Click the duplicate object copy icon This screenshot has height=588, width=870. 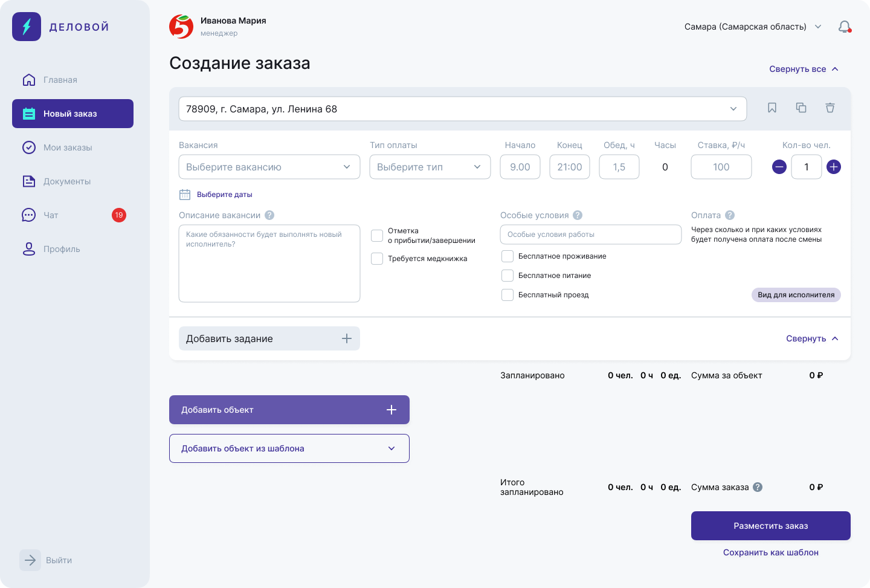801,108
